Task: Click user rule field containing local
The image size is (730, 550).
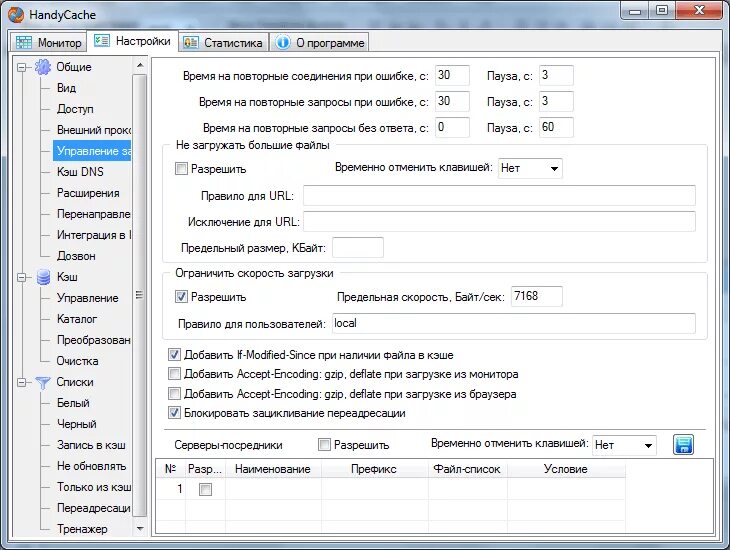Action: [514, 323]
